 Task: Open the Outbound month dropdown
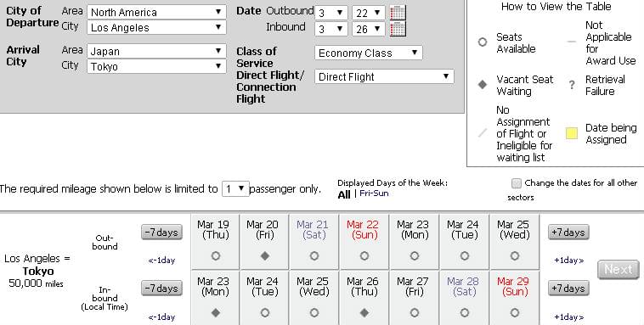click(331, 13)
